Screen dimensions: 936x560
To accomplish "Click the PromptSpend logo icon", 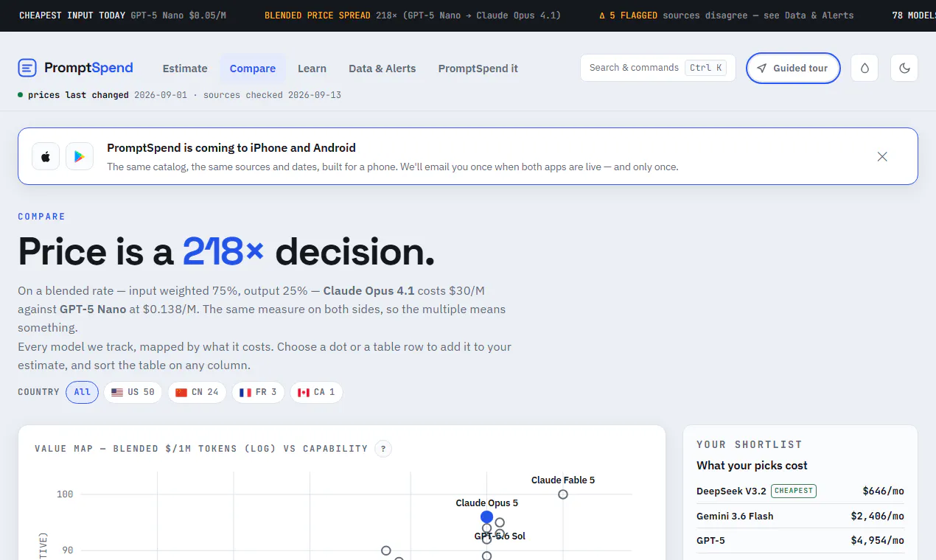I will pos(27,68).
